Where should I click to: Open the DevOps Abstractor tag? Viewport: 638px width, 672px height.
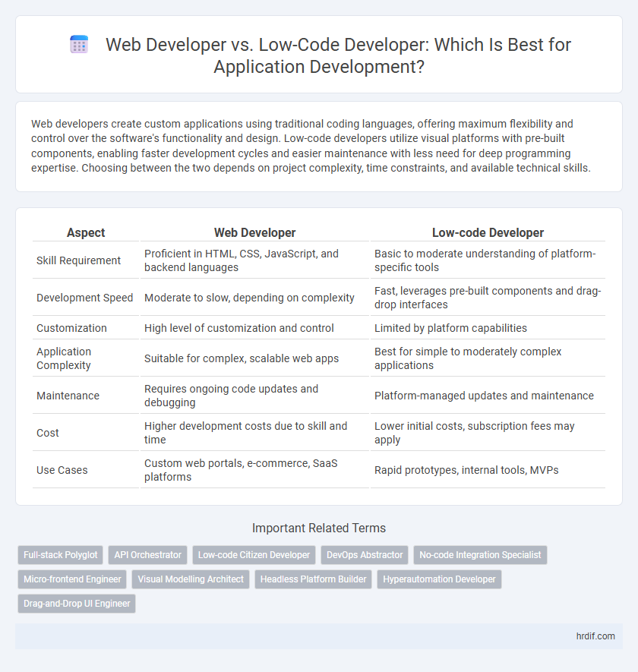tap(365, 554)
